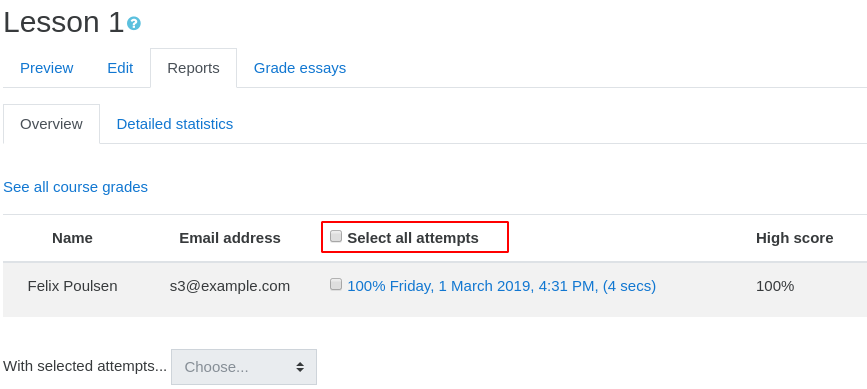Switch to the Preview tab
This screenshot has width=867, height=389.
click(x=46, y=68)
